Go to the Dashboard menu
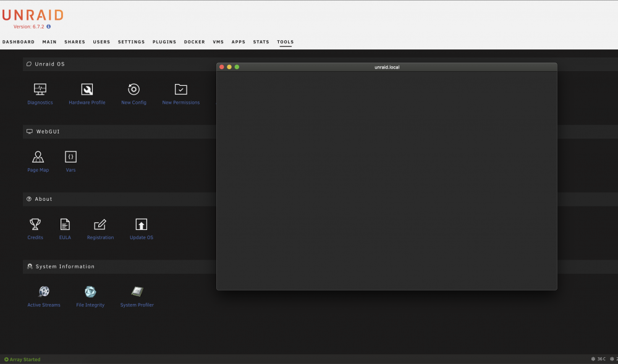This screenshot has height=364, width=618. (19, 42)
